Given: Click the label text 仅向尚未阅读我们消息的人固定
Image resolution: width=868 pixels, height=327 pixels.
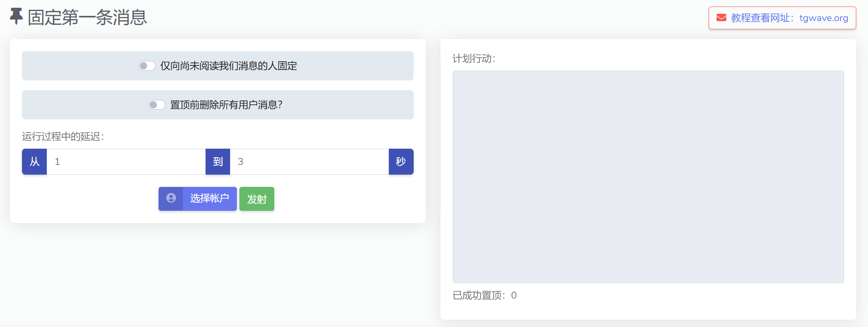Looking at the screenshot, I should pos(228,66).
